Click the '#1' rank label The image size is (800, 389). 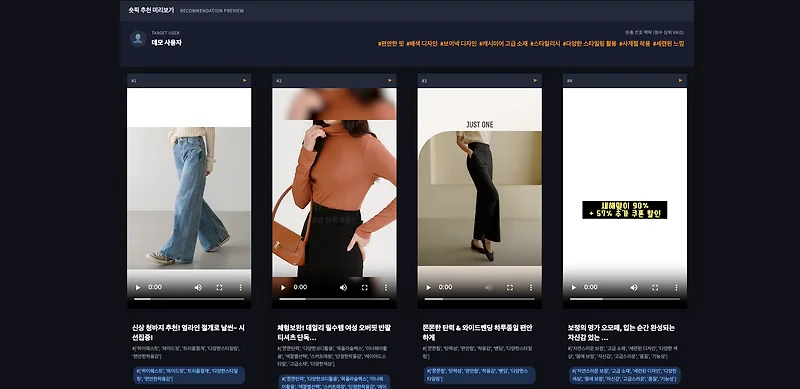[x=134, y=81]
